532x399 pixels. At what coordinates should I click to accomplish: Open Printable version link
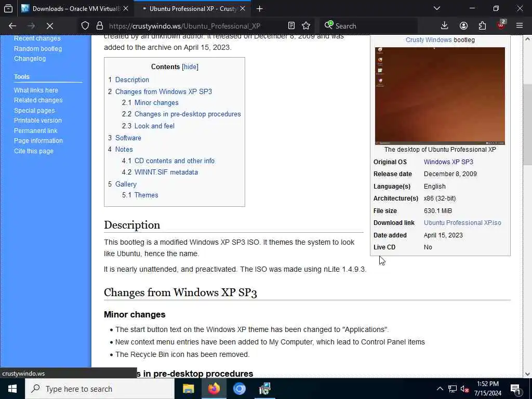click(38, 121)
